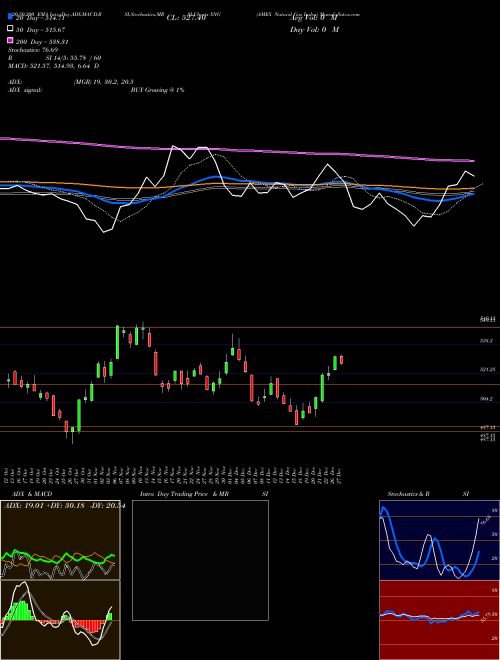The height and width of the screenshot is (660, 500).
Task: Open the red RSI chart panel
Action: 439,620
